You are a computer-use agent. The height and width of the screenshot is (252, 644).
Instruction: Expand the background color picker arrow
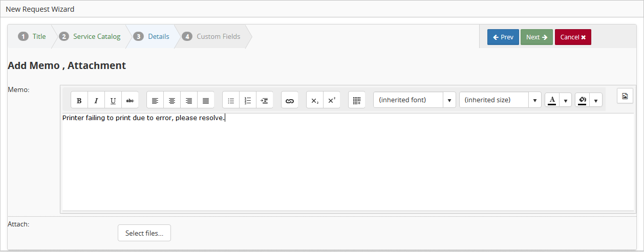point(596,100)
